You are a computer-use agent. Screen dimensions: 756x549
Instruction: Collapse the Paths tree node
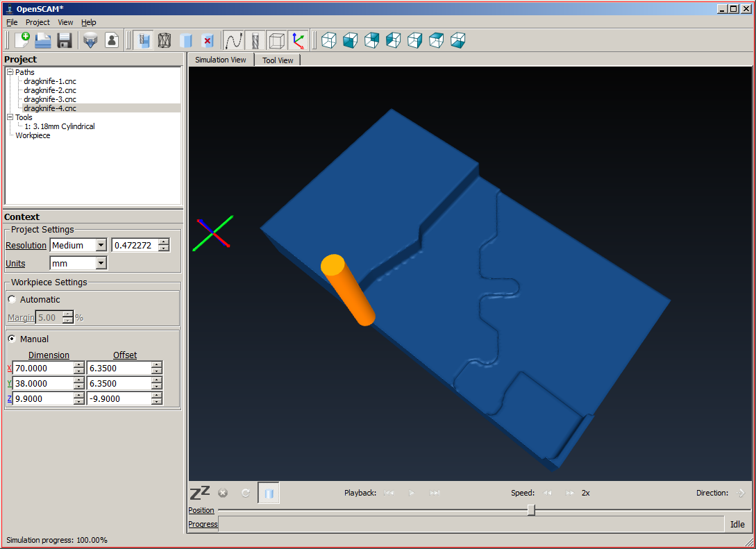tap(10, 72)
